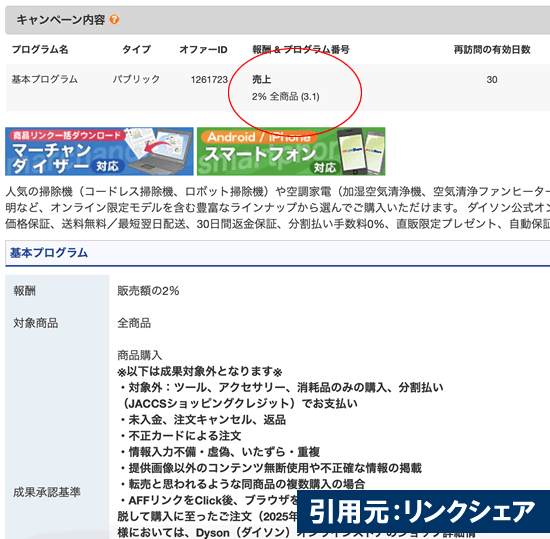
Task: Click the 対象商品 row label
Action: click(x=36, y=323)
